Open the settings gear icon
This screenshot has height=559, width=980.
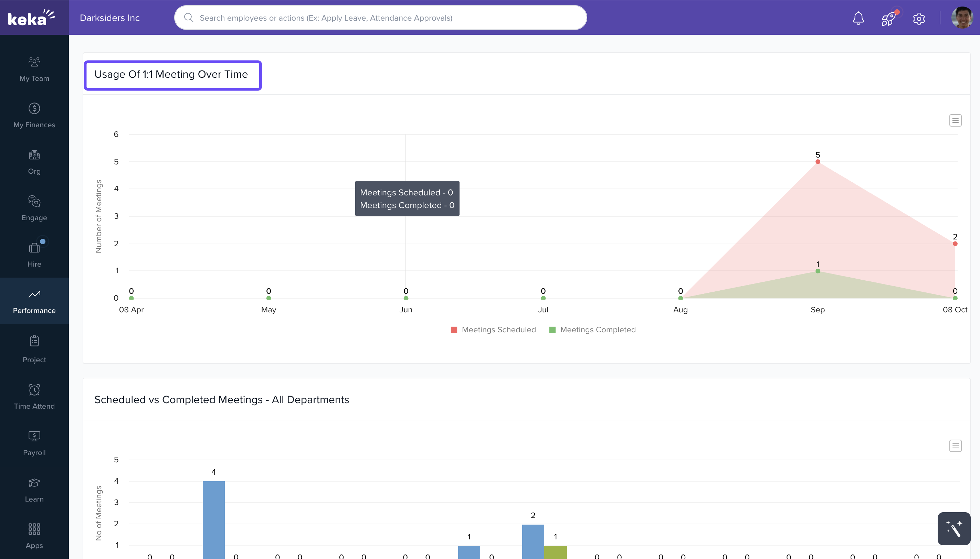pos(918,19)
